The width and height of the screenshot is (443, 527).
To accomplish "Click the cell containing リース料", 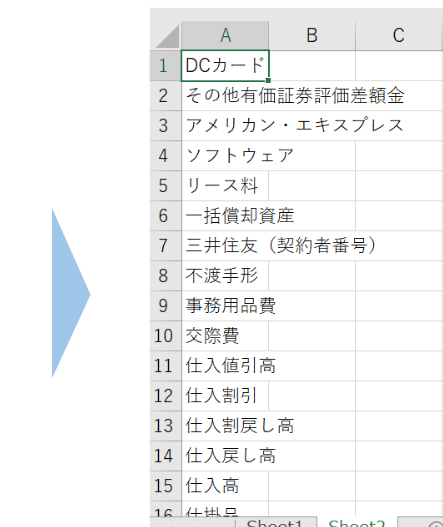I will click(225, 186).
